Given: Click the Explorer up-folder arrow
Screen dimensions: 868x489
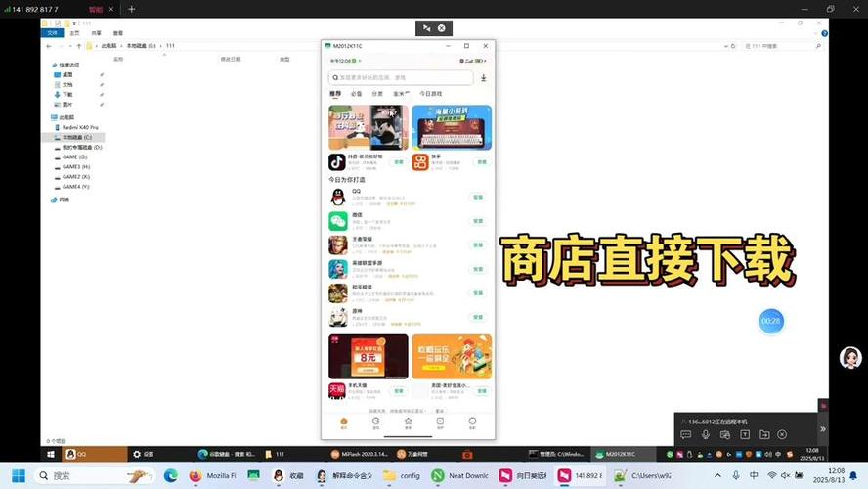Looking at the screenshot, I should pos(78,46).
